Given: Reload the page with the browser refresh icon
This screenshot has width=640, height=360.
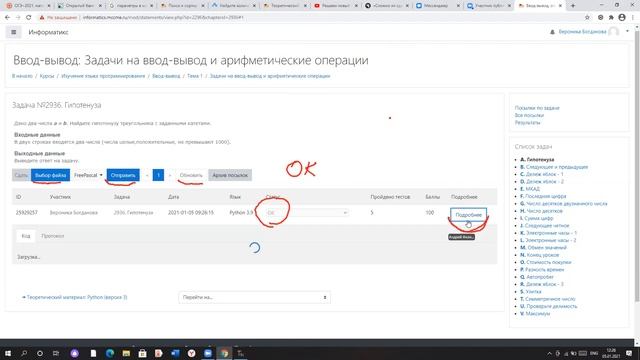Looking at the screenshot, I should 29,18.
